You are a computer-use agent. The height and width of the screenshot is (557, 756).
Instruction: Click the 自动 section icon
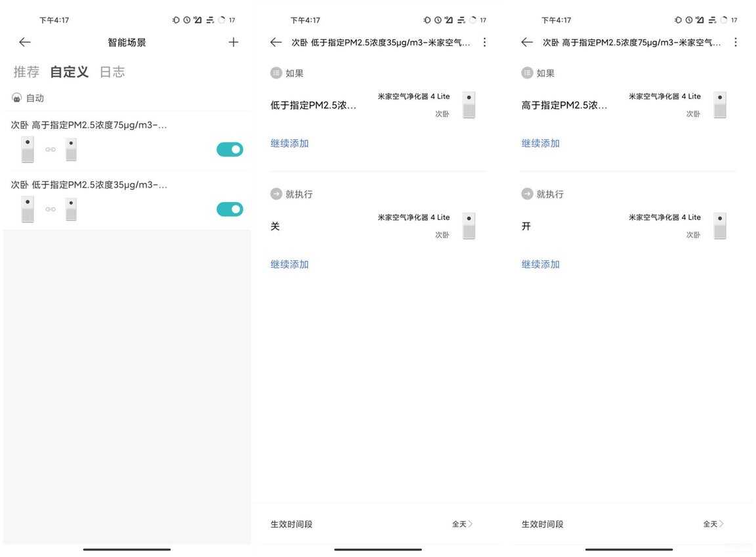point(17,98)
